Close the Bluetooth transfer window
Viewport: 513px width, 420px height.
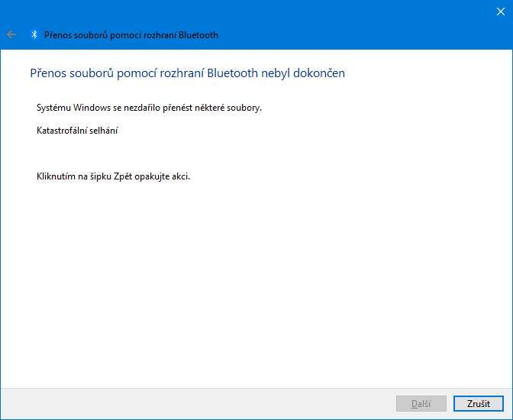click(x=501, y=11)
